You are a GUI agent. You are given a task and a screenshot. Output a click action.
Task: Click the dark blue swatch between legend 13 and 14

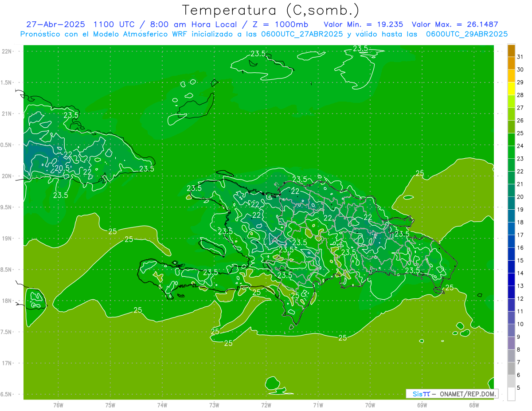pos(511,280)
